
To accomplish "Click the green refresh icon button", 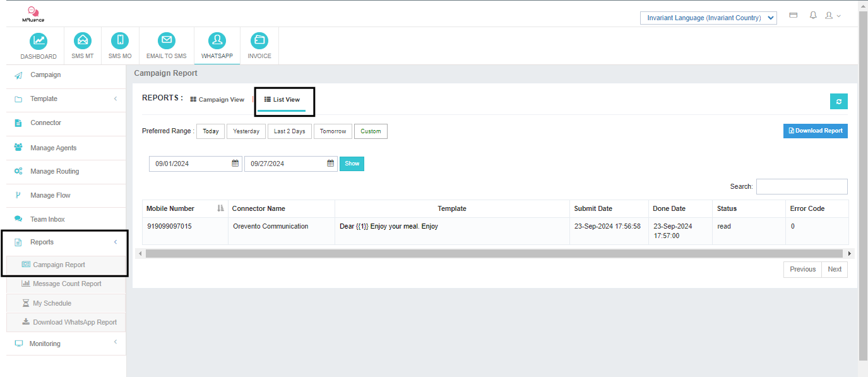I will point(838,102).
